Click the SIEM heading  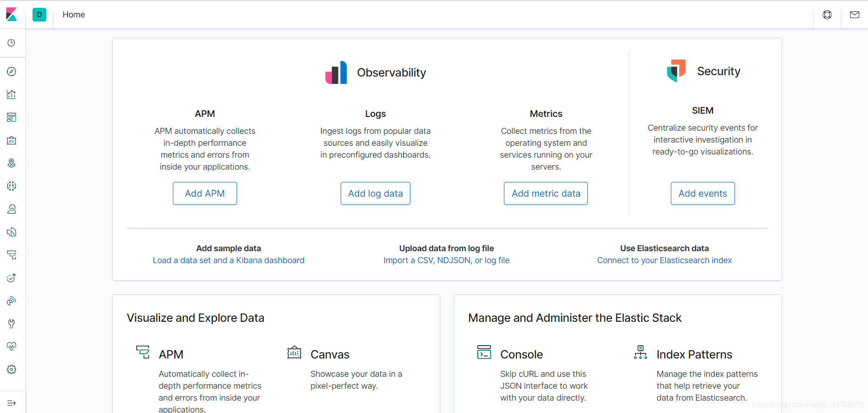click(702, 110)
